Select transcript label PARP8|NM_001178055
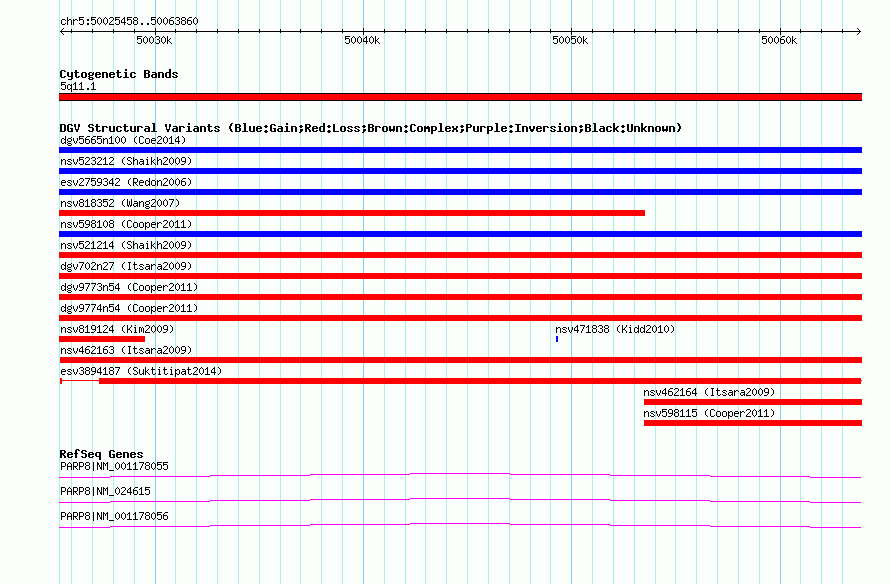The width and height of the screenshot is (890, 584). pyautogui.click(x=114, y=467)
